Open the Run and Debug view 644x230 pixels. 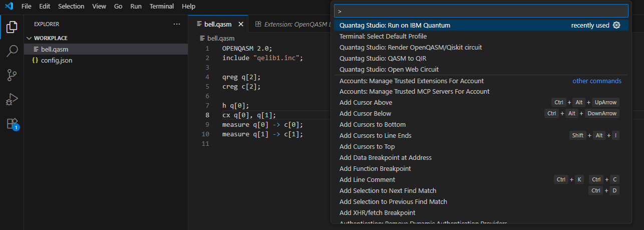pyautogui.click(x=12, y=99)
